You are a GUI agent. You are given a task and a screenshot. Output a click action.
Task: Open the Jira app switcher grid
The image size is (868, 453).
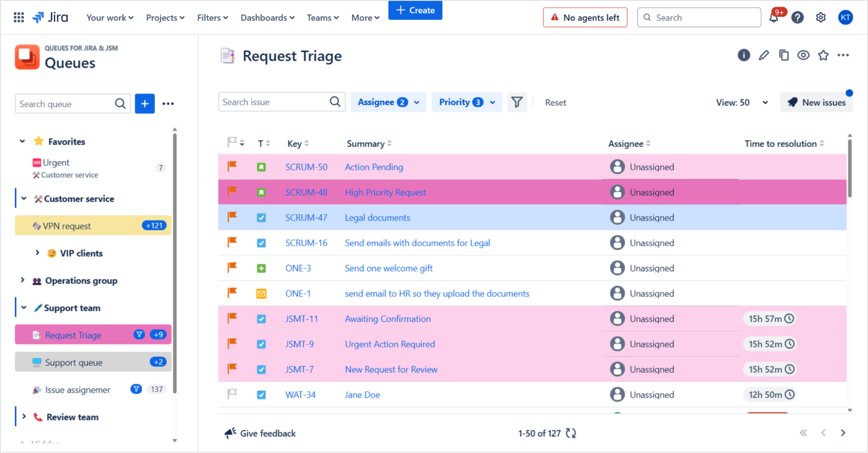click(18, 17)
